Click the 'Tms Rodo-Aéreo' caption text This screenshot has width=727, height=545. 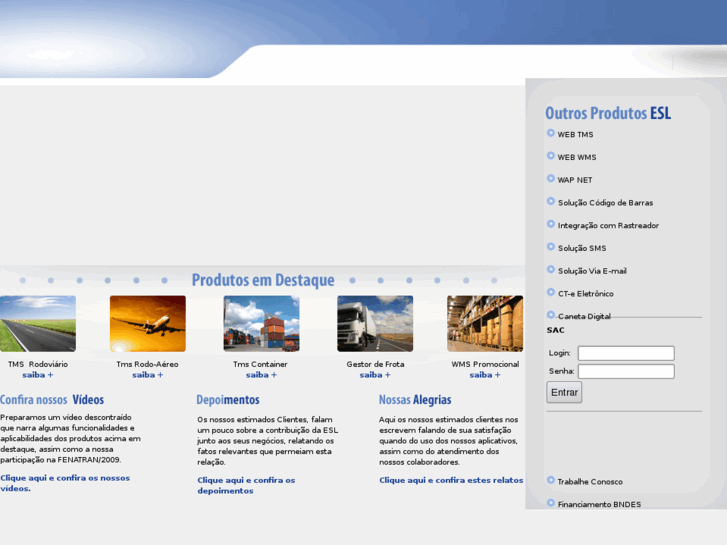(147, 364)
